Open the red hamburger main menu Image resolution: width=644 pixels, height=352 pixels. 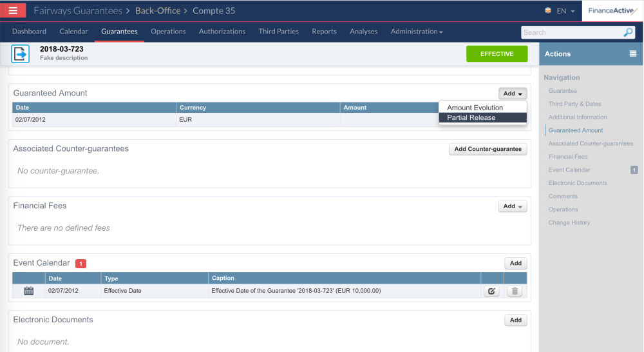tap(13, 10)
